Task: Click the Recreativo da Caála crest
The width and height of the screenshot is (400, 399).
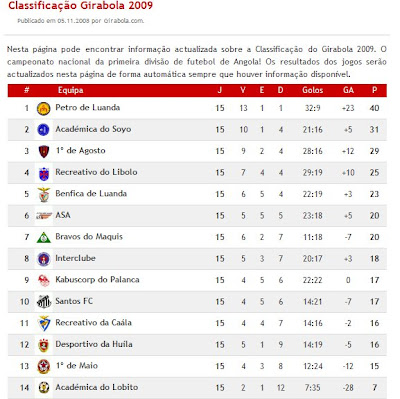Action: coord(44,323)
